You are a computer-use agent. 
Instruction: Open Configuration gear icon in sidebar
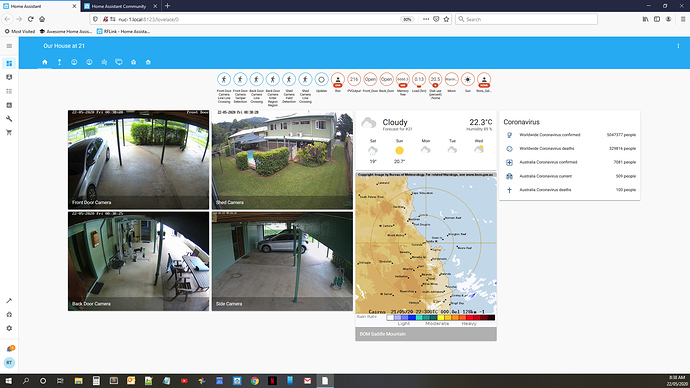pos(9,328)
